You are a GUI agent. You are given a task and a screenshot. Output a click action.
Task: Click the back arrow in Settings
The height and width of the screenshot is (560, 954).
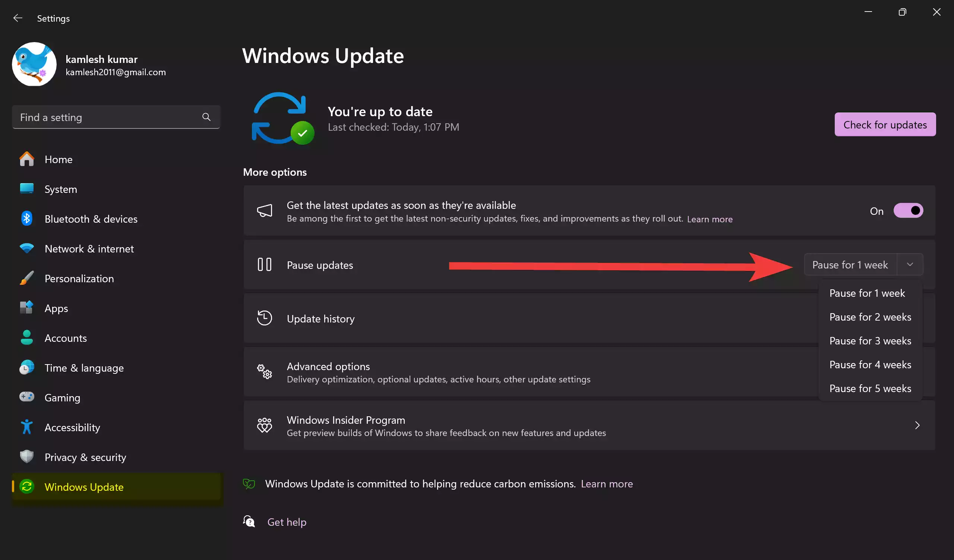(x=18, y=18)
